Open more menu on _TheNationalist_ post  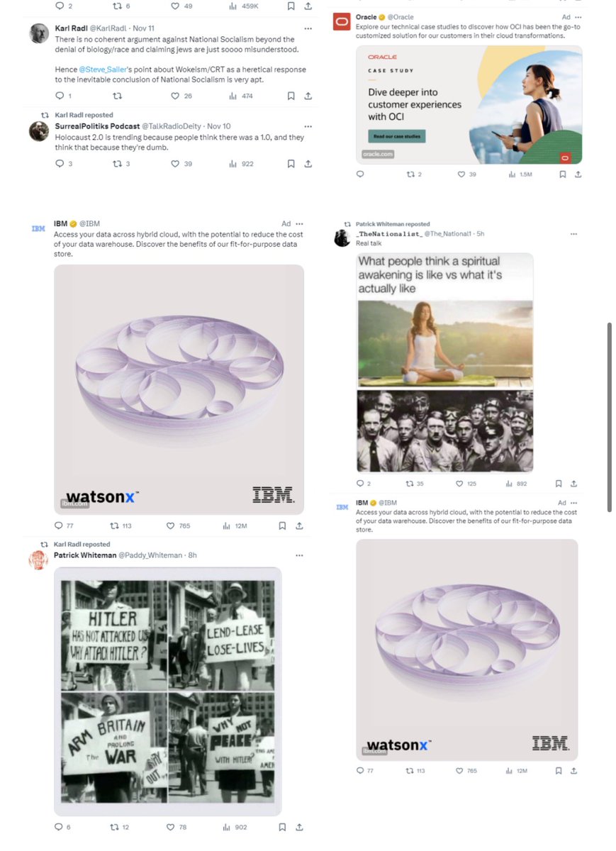pos(573,233)
